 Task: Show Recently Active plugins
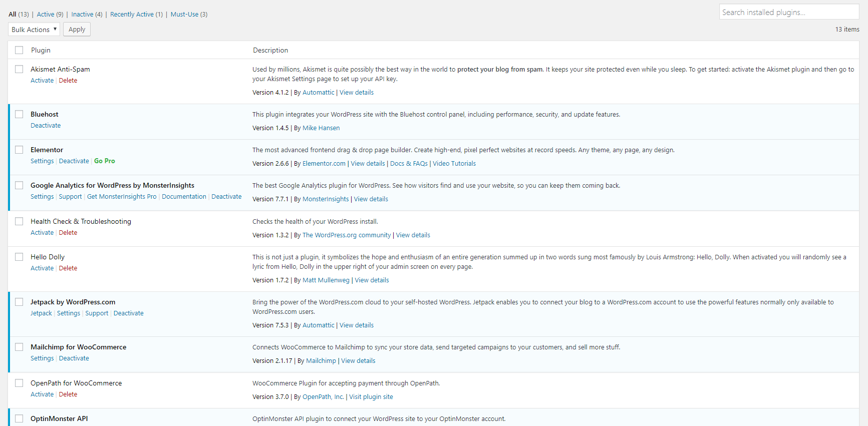132,15
